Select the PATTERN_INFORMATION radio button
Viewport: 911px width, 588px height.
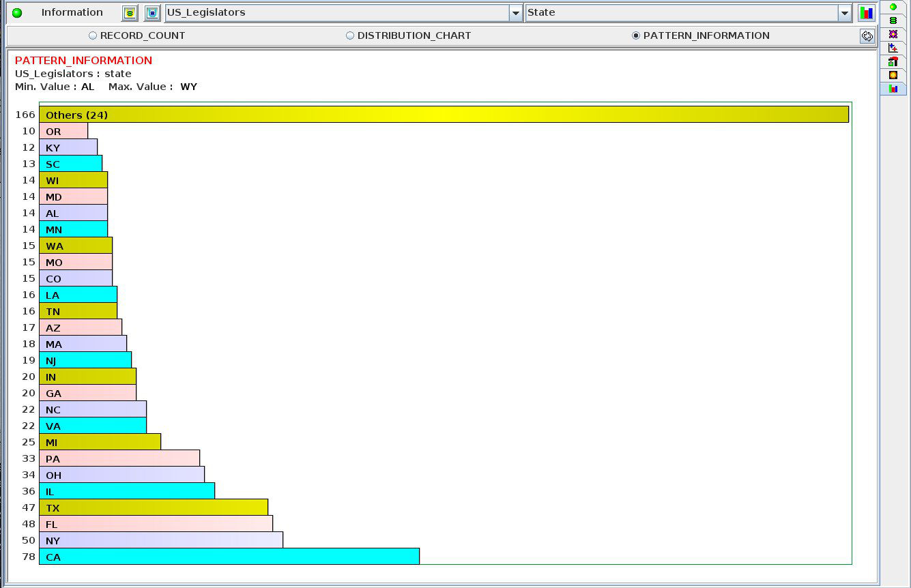pos(636,35)
